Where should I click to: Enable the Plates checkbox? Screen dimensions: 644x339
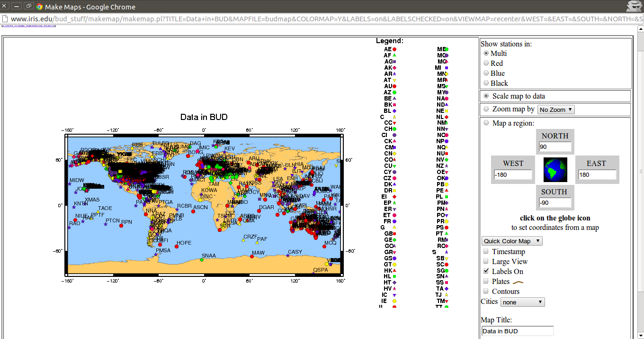pyautogui.click(x=486, y=281)
